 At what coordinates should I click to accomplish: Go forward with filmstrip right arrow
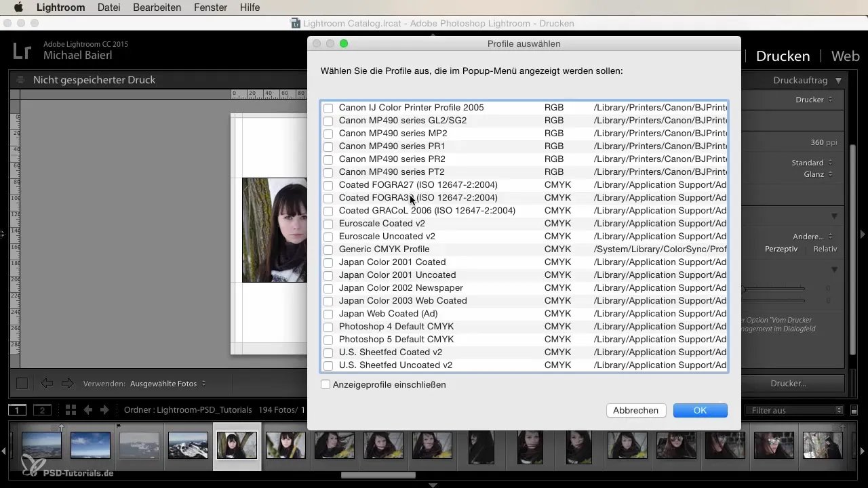(104, 410)
